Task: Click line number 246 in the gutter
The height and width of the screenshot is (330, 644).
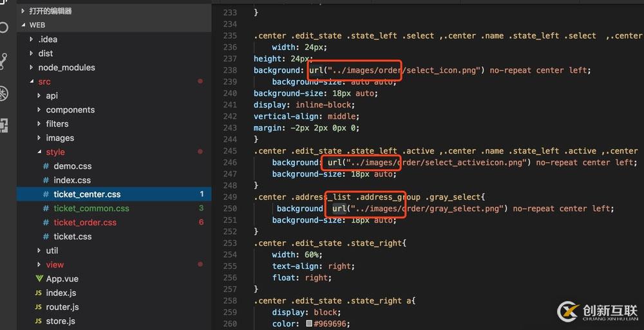Action: tap(230, 163)
